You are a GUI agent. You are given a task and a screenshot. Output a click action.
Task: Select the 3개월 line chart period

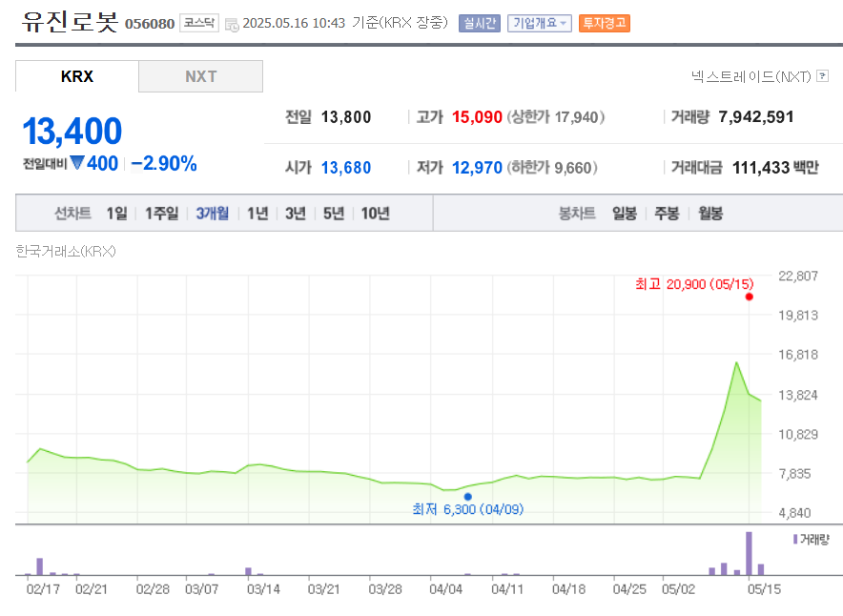point(213,214)
